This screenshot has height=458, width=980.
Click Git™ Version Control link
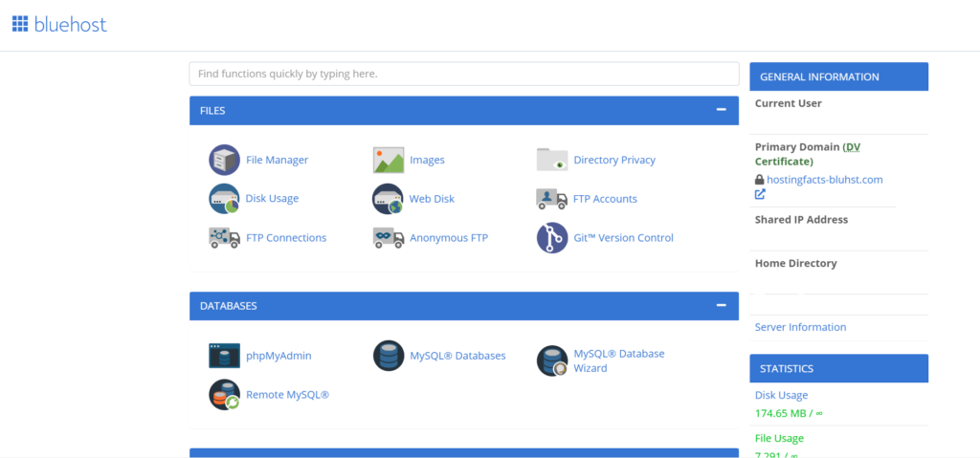624,238
